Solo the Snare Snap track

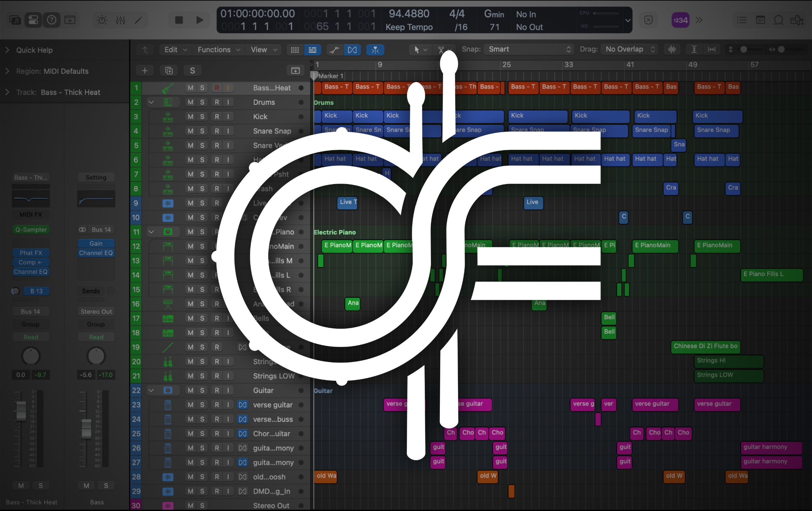pyautogui.click(x=202, y=131)
